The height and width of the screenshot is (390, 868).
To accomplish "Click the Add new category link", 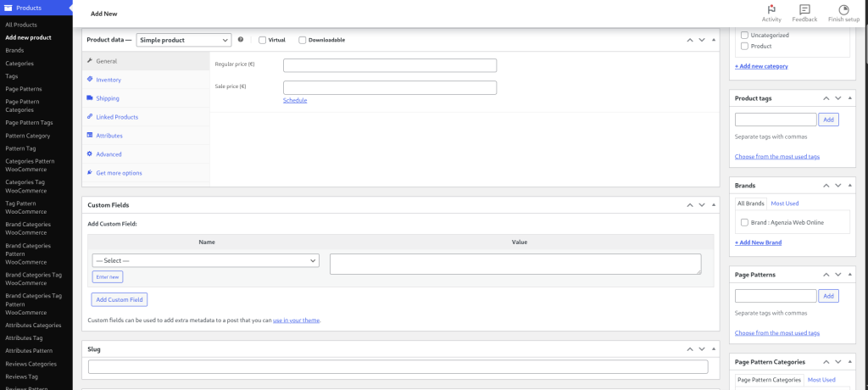I will 761,66.
